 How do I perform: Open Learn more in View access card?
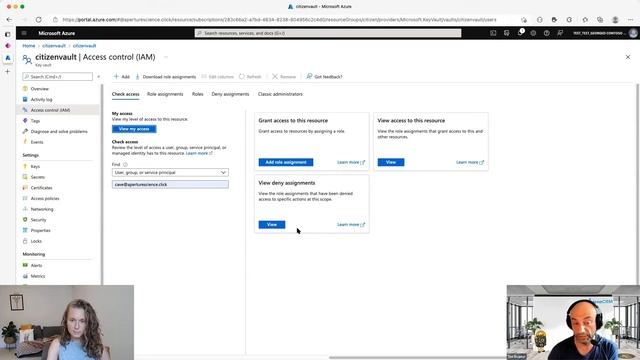pyautogui.click(x=469, y=162)
